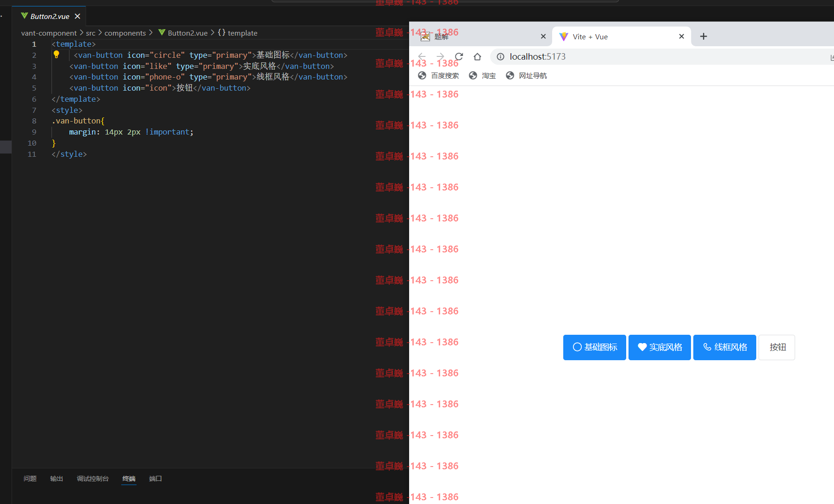Image resolution: width=834 pixels, height=504 pixels.
Task: Go to the browser home page
Action: point(477,56)
